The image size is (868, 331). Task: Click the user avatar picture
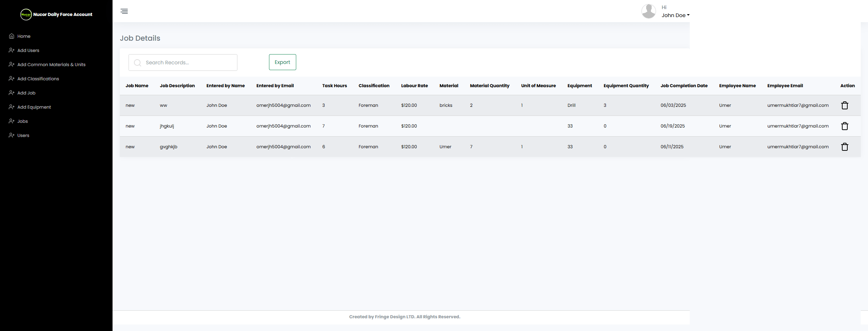tap(648, 11)
